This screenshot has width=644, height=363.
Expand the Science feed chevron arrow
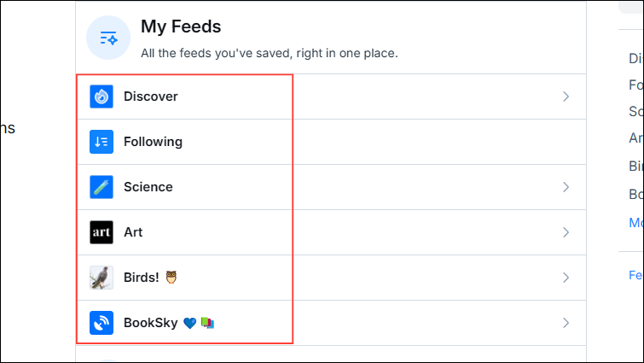click(566, 187)
